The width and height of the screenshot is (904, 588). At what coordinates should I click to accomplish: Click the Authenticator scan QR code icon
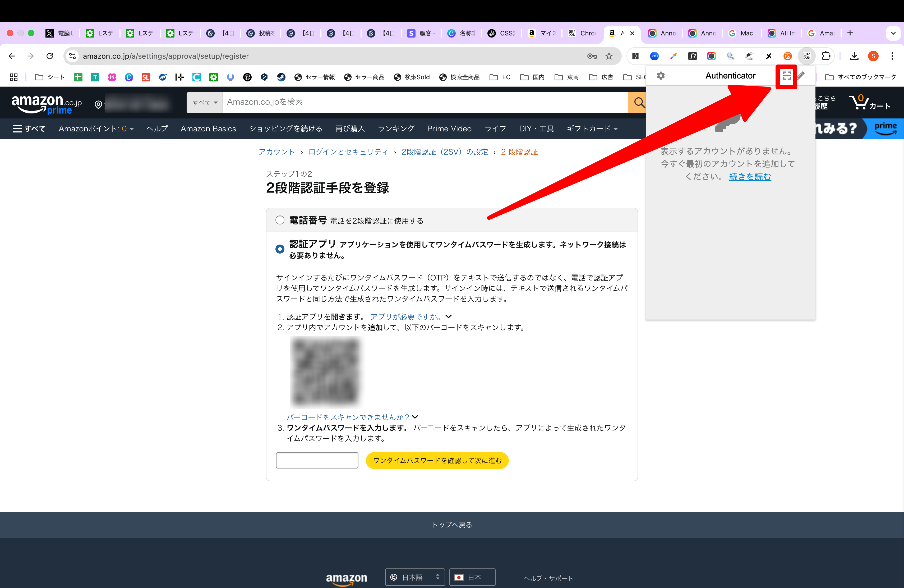point(787,76)
